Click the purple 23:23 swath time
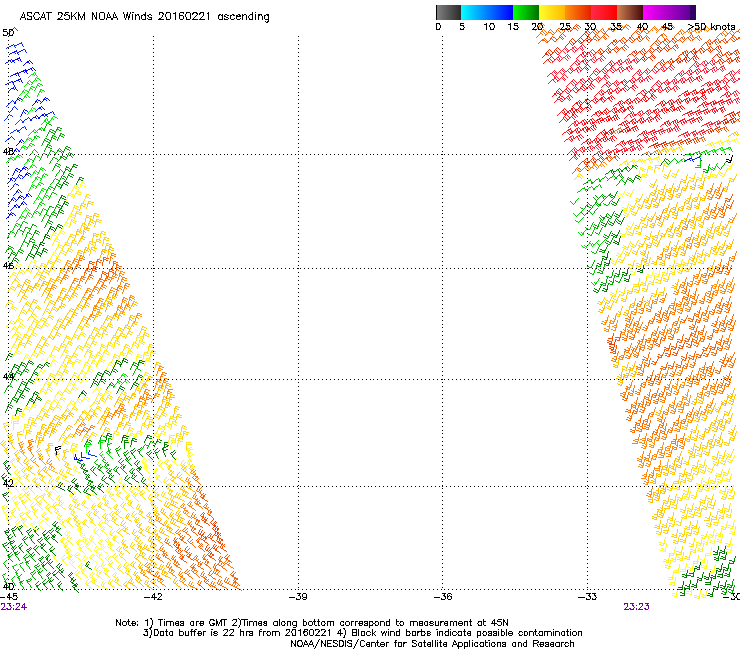740x650 pixels. tap(636, 607)
